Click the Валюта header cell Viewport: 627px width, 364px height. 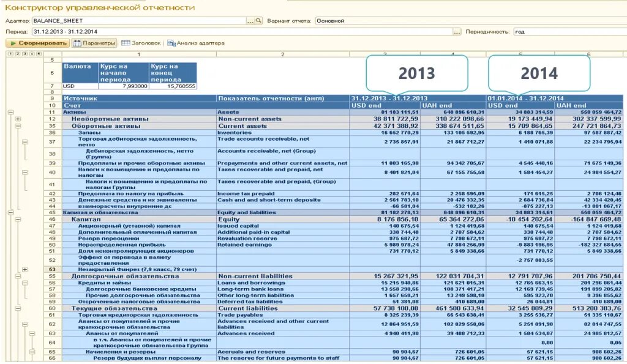pos(80,73)
